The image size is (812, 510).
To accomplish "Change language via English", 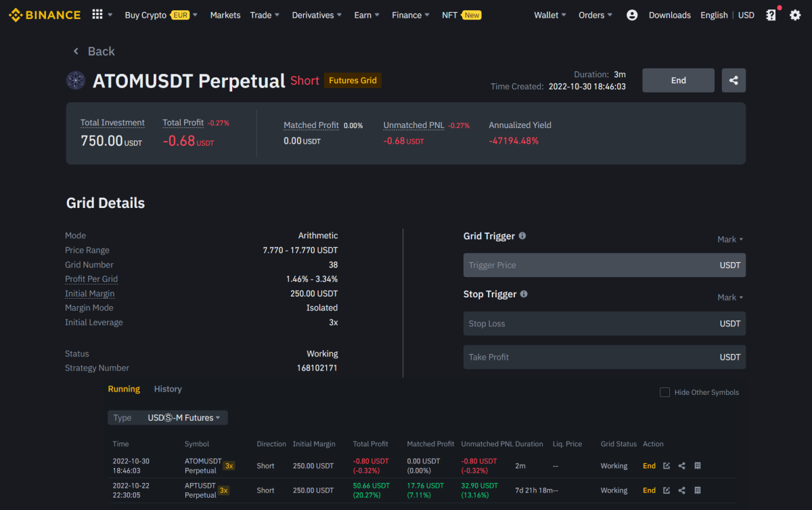I will pyautogui.click(x=714, y=15).
